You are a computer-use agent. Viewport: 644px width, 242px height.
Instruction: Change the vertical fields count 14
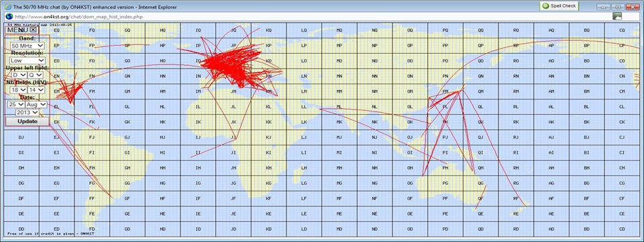tap(36, 89)
